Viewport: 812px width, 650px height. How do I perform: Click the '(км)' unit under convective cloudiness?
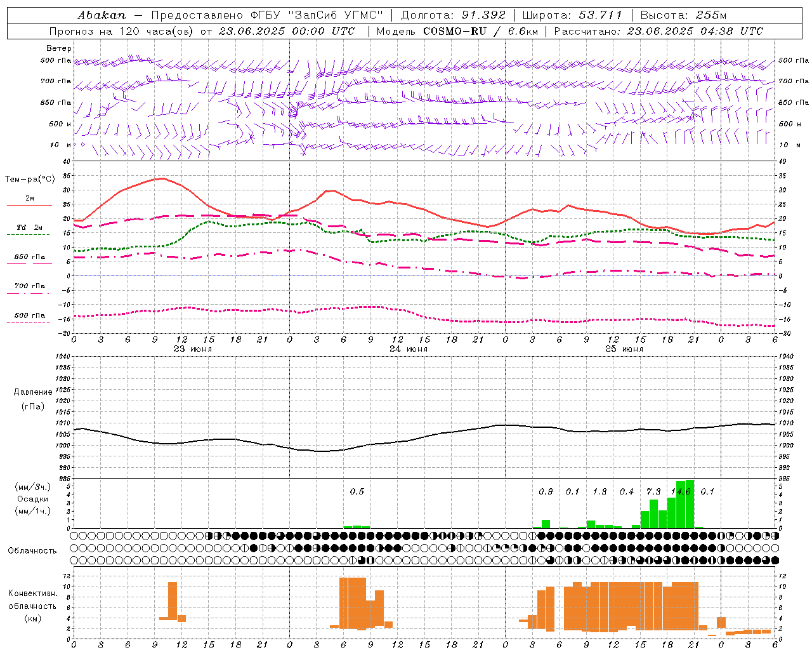tap(33, 618)
